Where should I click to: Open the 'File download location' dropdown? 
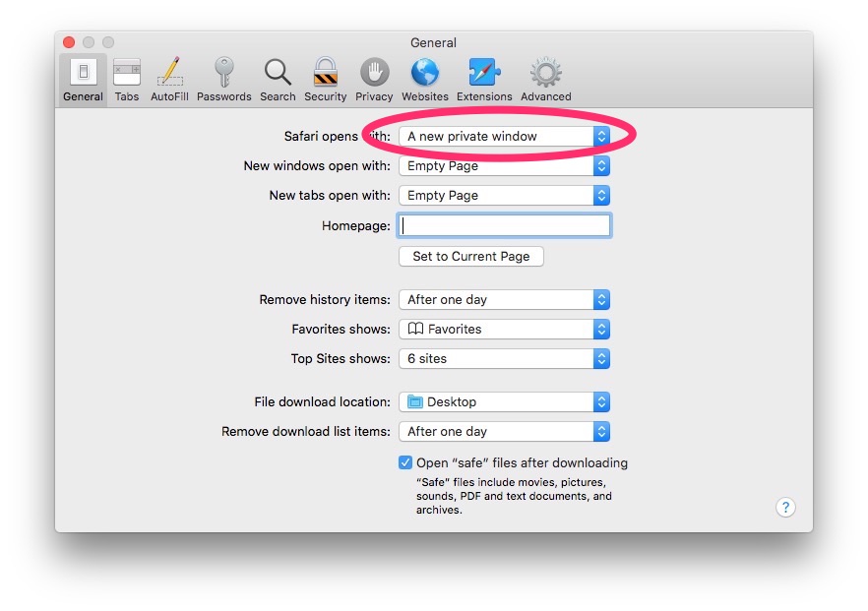504,401
